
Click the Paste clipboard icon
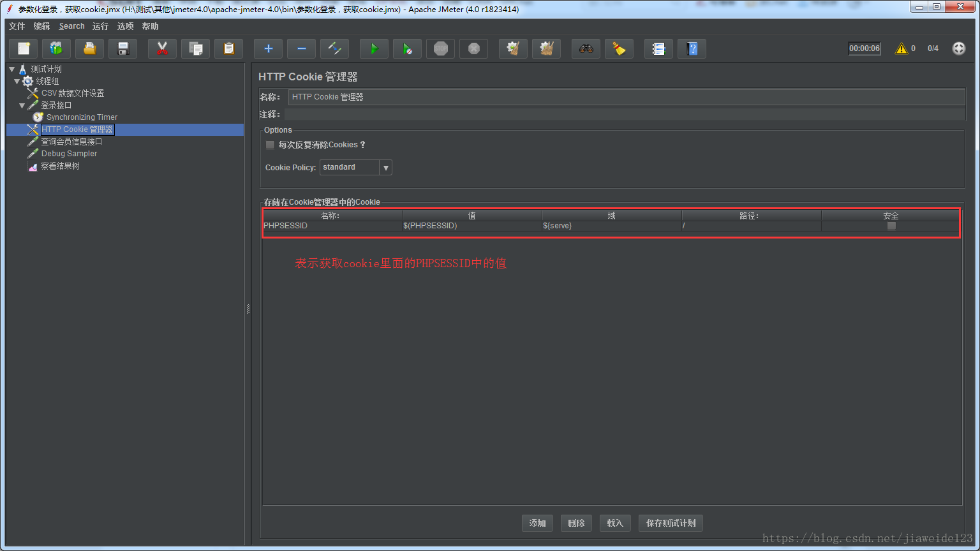point(229,48)
